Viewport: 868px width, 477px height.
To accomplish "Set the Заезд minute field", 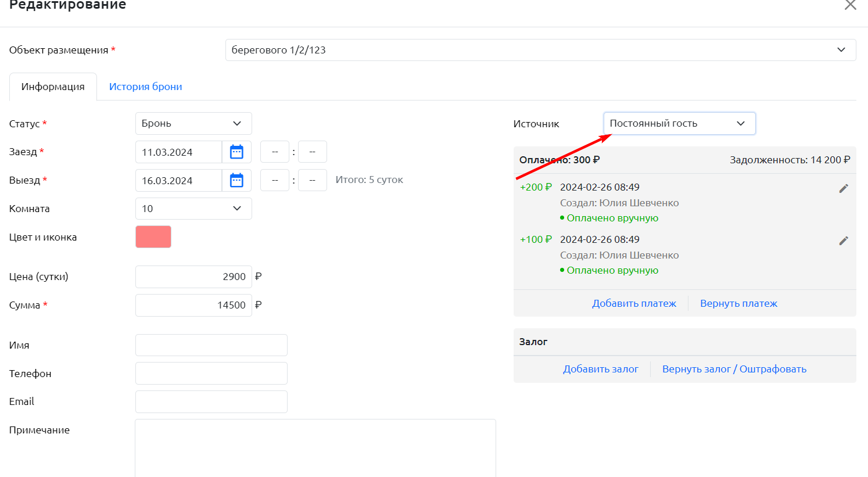I will point(313,152).
